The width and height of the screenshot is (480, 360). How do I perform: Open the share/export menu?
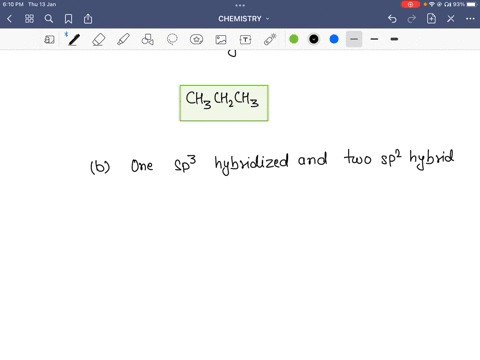point(88,19)
